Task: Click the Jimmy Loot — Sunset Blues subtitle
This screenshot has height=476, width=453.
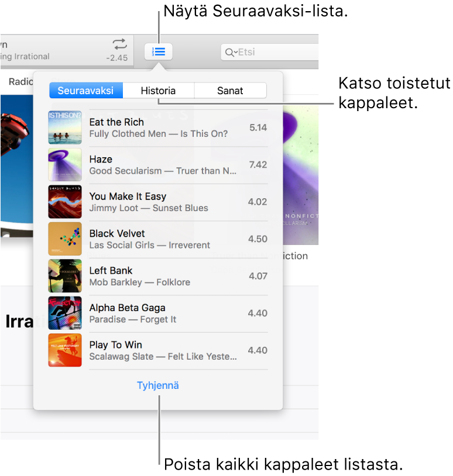Action: (x=149, y=208)
